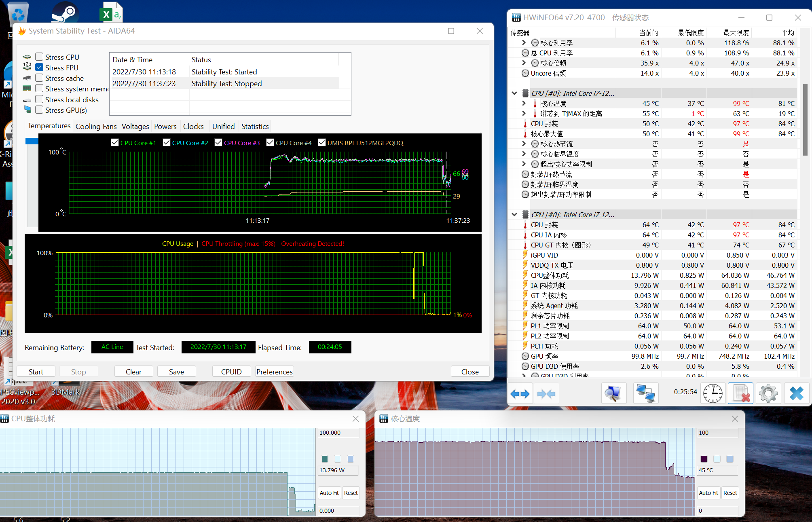The height and width of the screenshot is (522, 812).
Task: Click the Save button in AIDA64
Action: click(x=176, y=372)
